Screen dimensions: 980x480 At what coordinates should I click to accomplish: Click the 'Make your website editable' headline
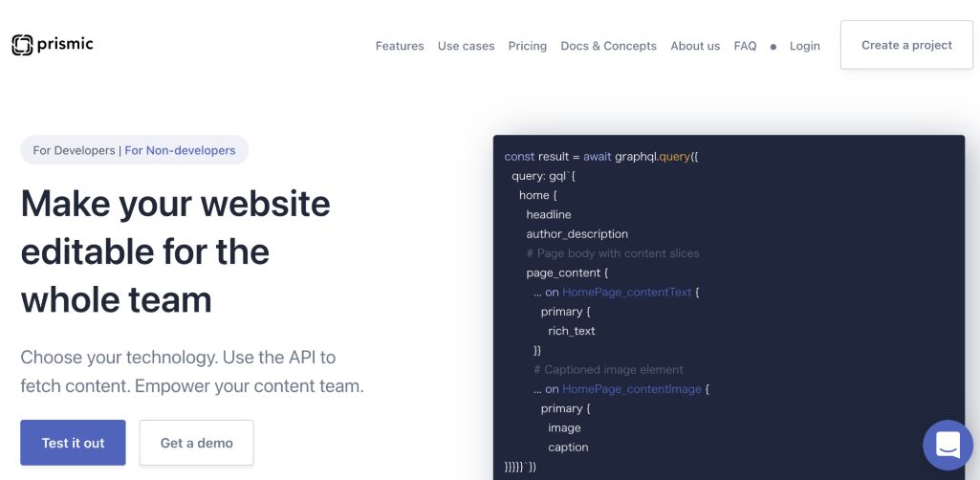[x=175, y=251]
